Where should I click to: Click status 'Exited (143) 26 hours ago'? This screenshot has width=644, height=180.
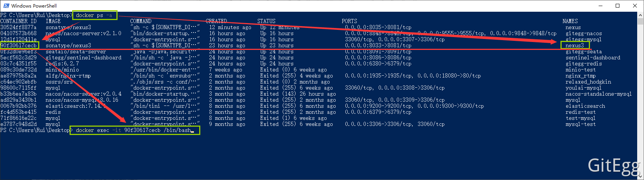pos(298,94)
